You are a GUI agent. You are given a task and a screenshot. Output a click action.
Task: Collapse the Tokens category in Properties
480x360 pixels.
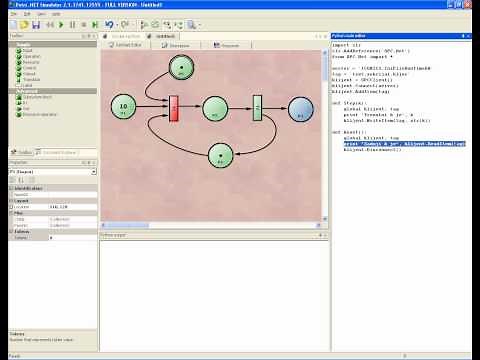pyautogui.click(x=11, y=231)
